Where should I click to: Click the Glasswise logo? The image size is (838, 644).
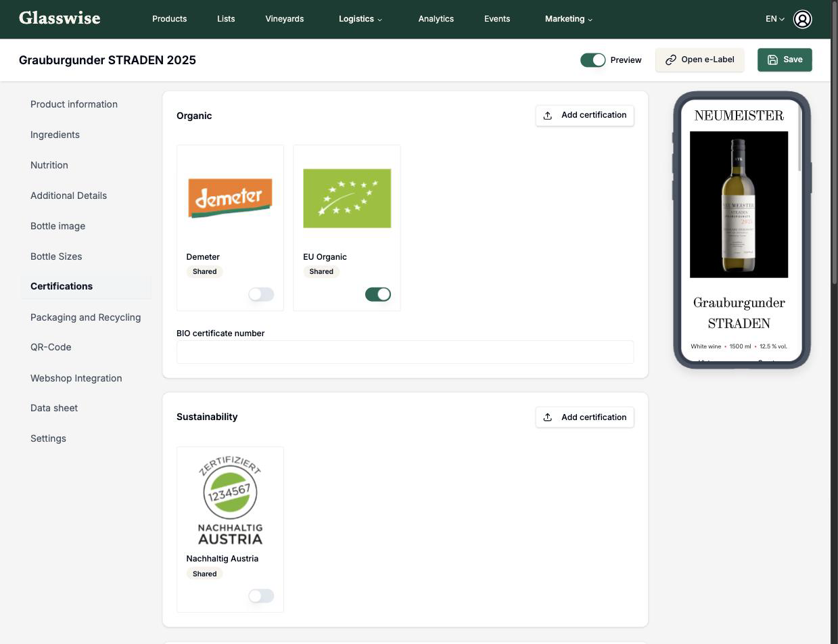(x=60, y=18)
